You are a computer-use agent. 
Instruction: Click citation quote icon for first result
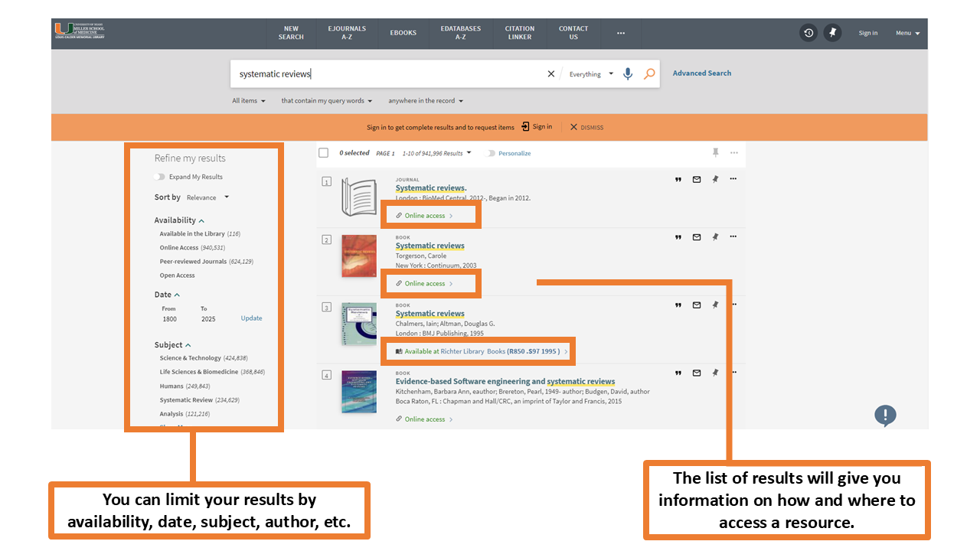coord(678,180)
